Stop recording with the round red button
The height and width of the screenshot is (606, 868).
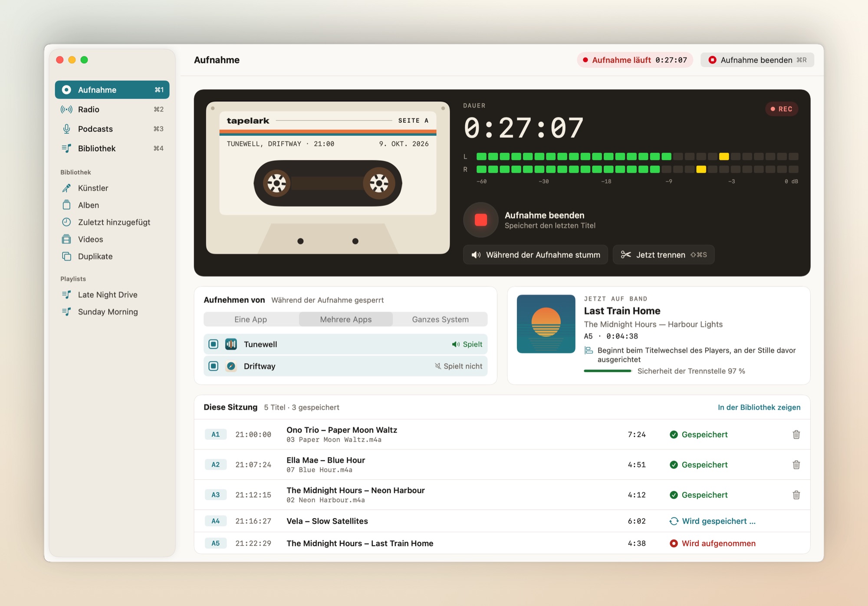tap(480, 220)
